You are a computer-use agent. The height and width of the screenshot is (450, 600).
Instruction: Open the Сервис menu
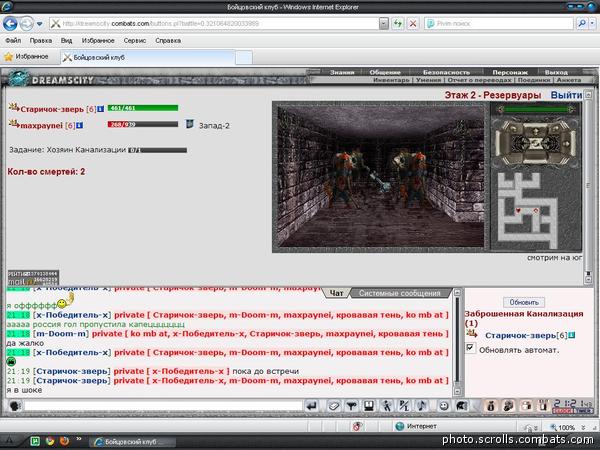pos(135,41)
